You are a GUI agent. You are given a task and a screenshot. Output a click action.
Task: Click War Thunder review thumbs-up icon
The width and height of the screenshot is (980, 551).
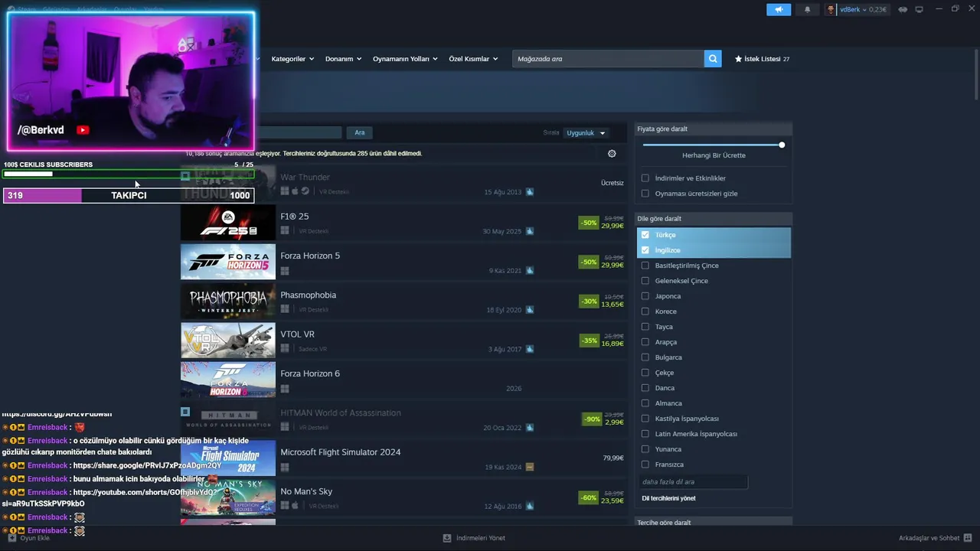point(529,192)
